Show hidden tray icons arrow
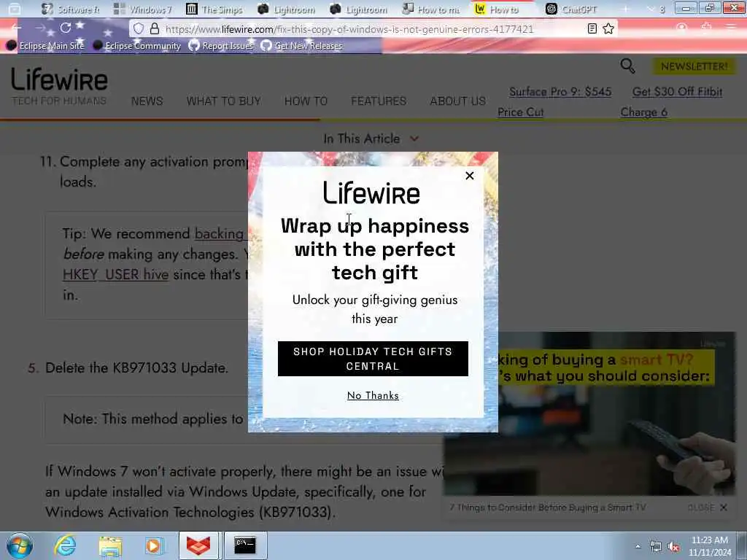747x560 pixels. tap(638, 546)
